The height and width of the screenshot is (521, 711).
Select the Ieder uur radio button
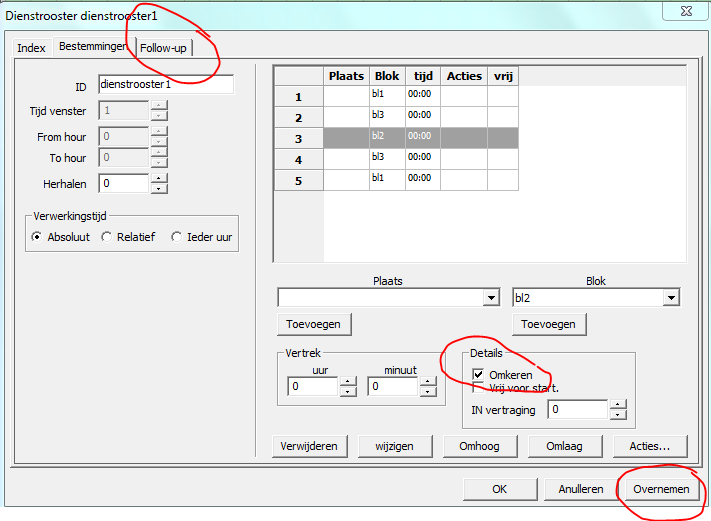(x=176, y=237)
